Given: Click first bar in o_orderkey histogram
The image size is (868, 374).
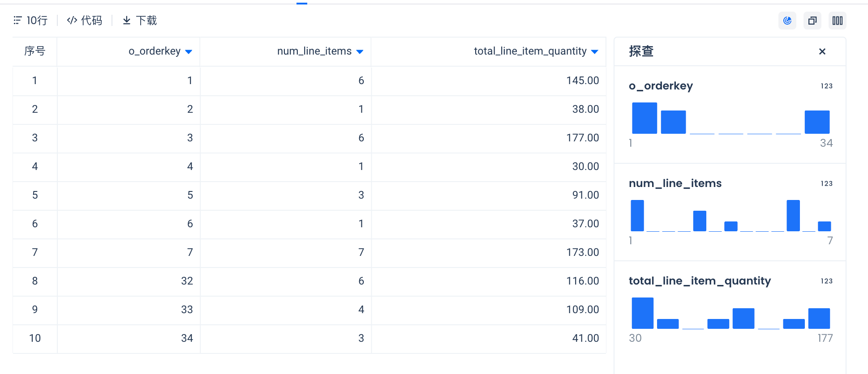Looking at the screenshot, I should [x=644, y=118].
